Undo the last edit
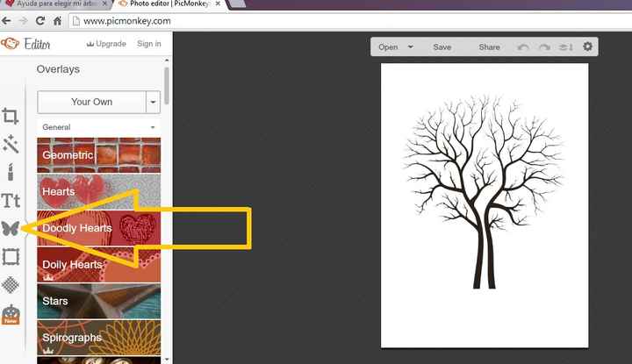The width and height of the screenshot is (632, 364). [524, 47]
